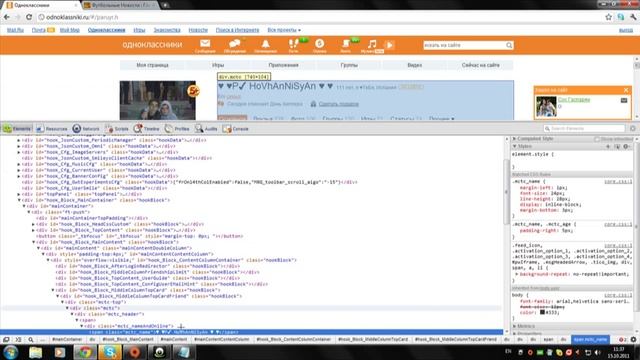This screenshot has width=640, height=360.
Task: Open the discussions speech-bubble icon
Action: pyautogui.click(x=235, y=43)
